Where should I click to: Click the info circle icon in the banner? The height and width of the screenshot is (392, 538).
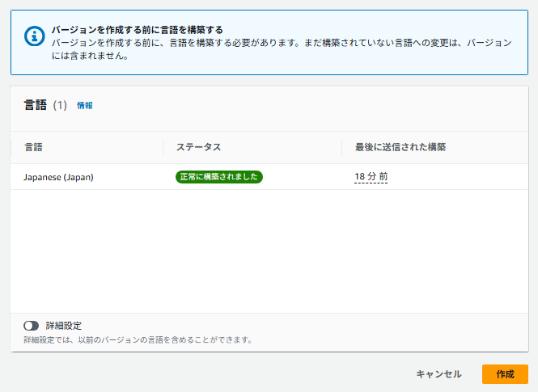click(33, 36)
